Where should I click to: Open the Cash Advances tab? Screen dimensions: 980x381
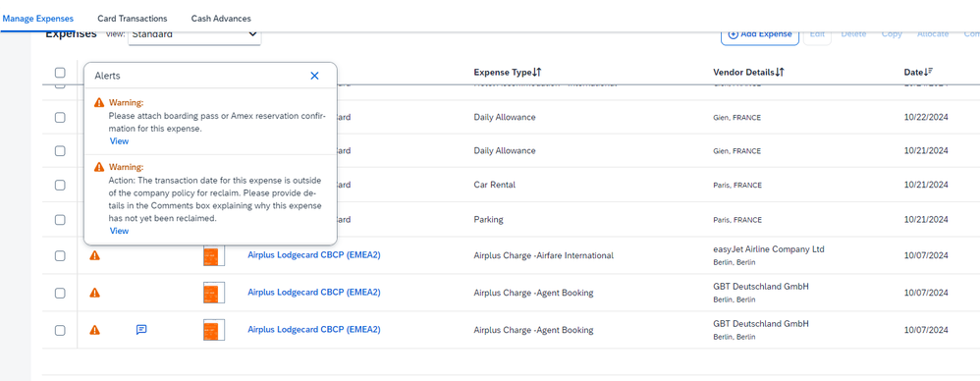(221, 19)
